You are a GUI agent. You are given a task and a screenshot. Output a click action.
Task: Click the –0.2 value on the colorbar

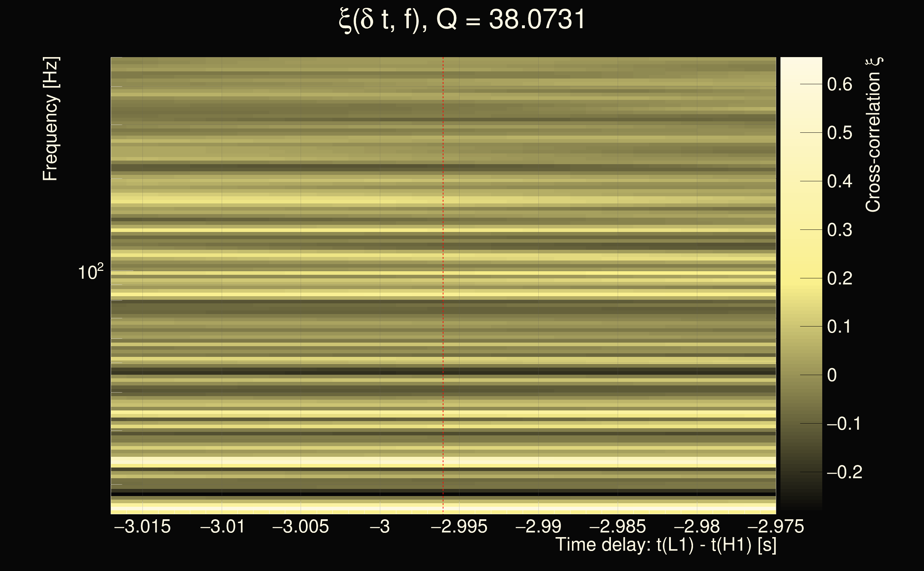(844, 473)
